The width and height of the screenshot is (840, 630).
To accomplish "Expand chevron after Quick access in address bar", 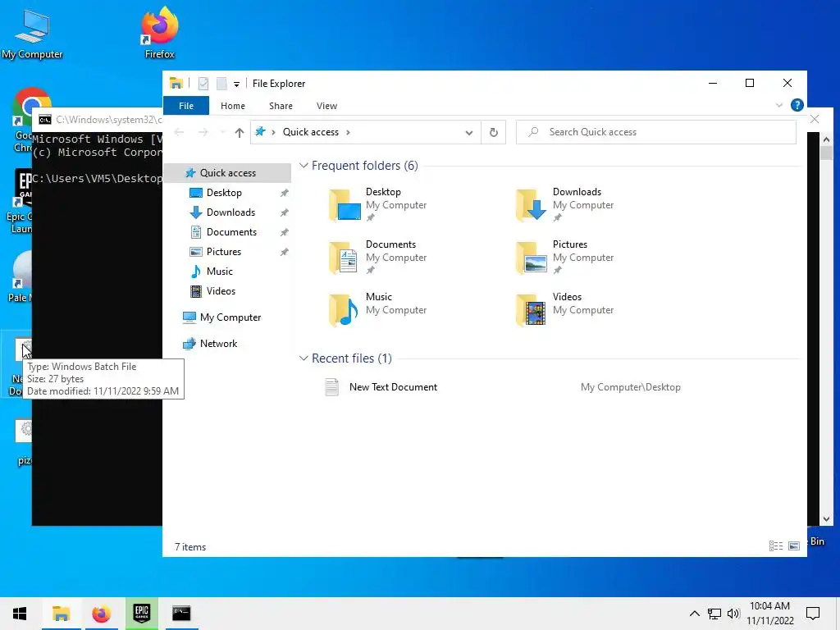I will point(348,132).
